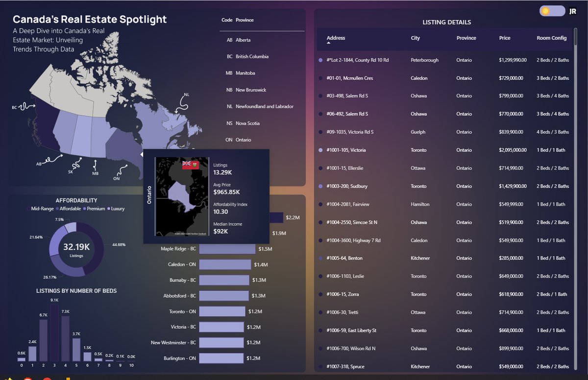
Task: Click the Saskatchewan region above the SK label
Action: tap(82, 137)
